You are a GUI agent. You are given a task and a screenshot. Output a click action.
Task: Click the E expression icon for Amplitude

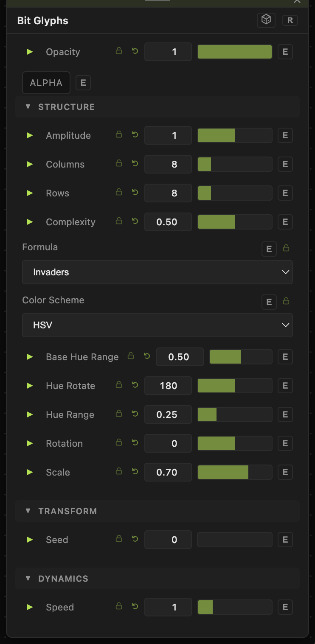285,135
